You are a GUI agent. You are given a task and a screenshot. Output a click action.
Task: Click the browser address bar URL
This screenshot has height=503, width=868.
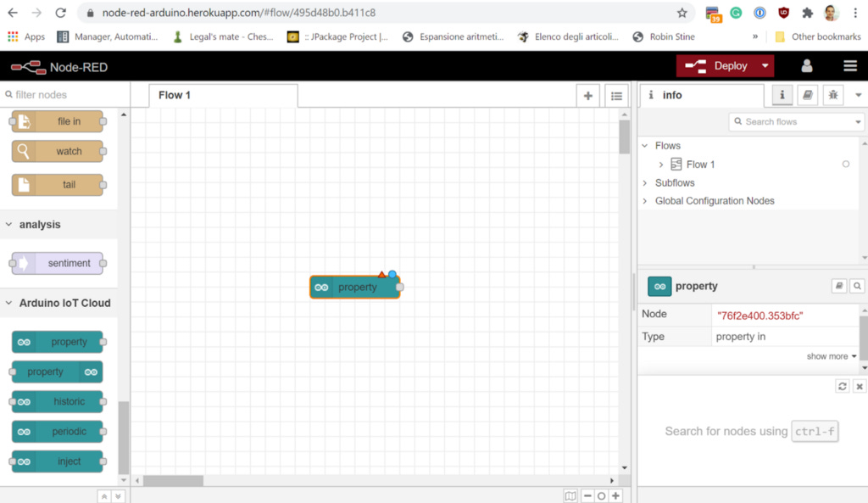tap(238, 13)
